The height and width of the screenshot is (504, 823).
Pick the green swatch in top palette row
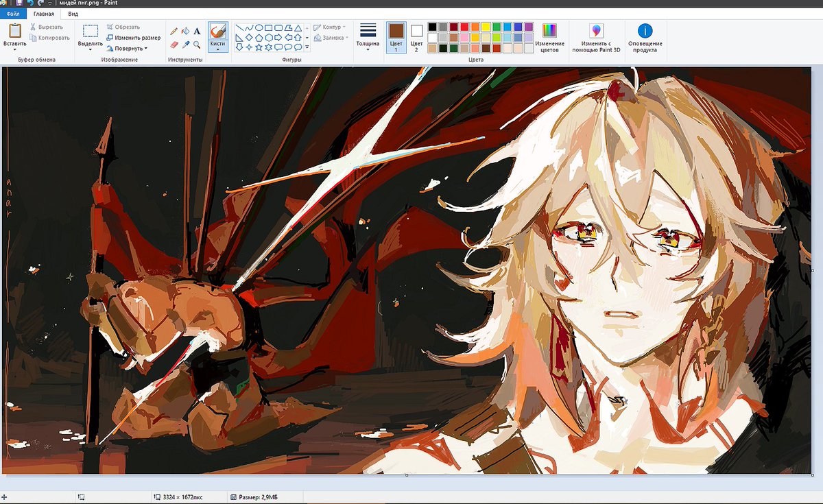point(497,27)
